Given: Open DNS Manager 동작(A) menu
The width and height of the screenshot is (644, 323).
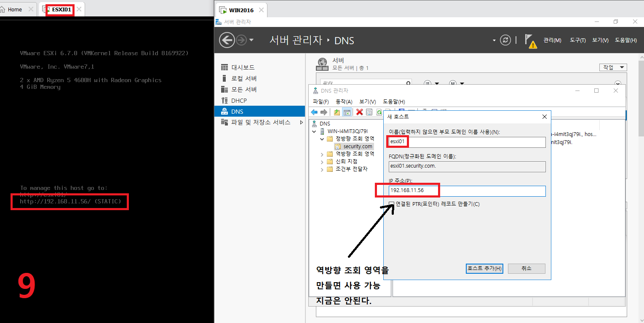Looking at the screenshot, I should pos(344,101).
